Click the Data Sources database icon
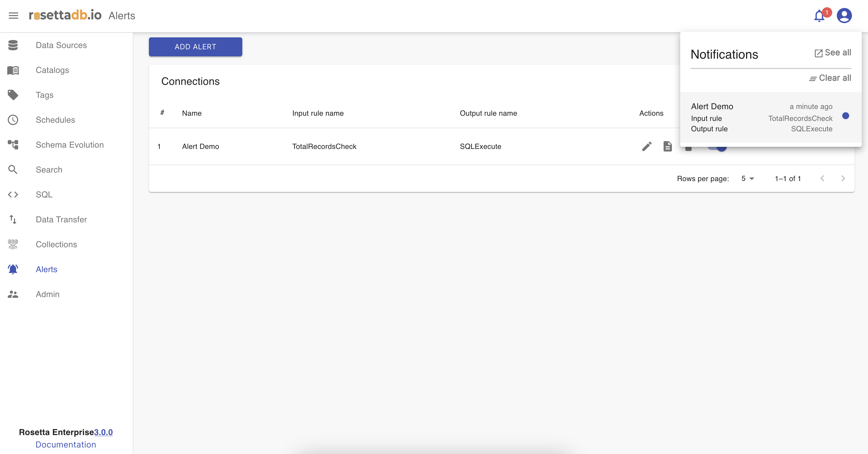The width and height of the screenshot is (868, 454). (13, 45)
